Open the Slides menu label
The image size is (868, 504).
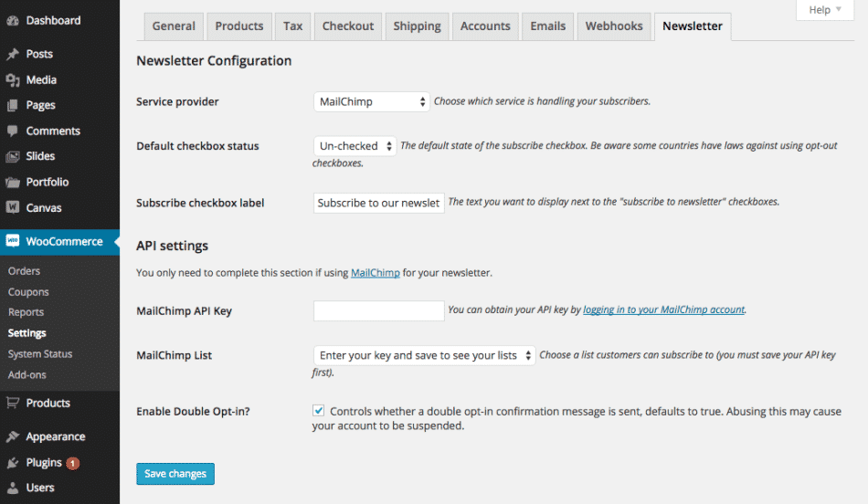(x=40, y=156)
